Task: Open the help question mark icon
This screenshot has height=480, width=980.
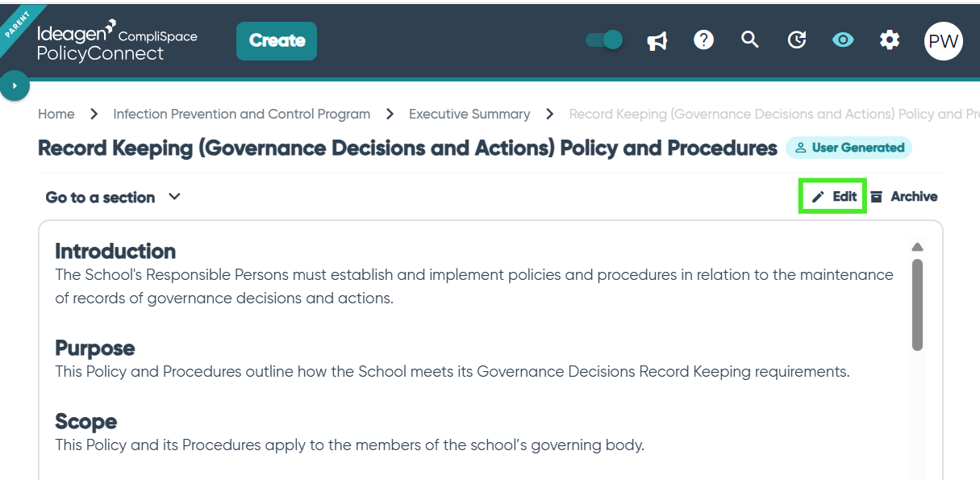Action: [704, 40]
